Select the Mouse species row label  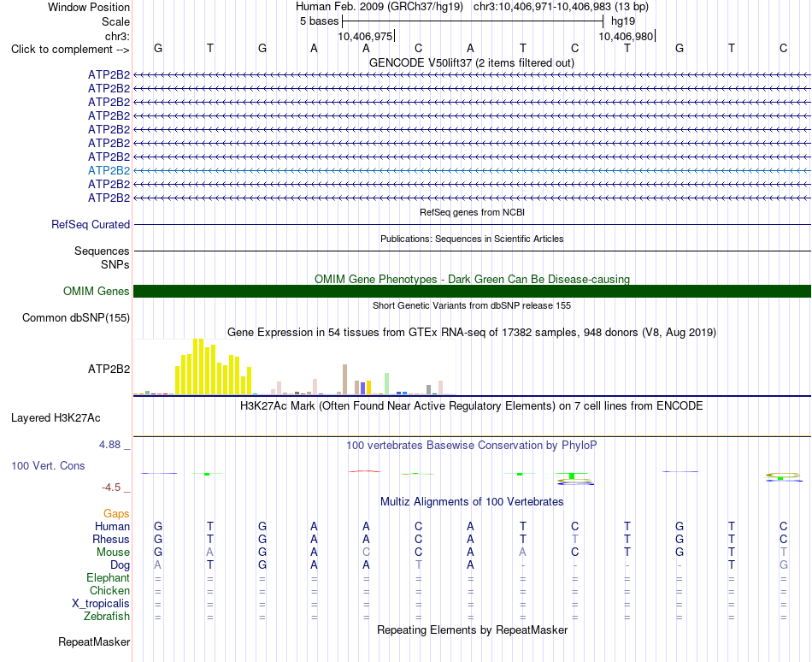tap(113, 553)
